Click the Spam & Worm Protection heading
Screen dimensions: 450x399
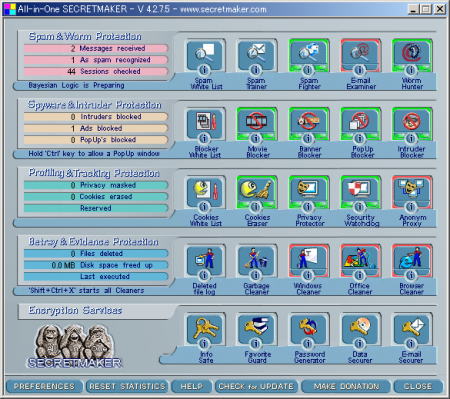coord(85,36)
